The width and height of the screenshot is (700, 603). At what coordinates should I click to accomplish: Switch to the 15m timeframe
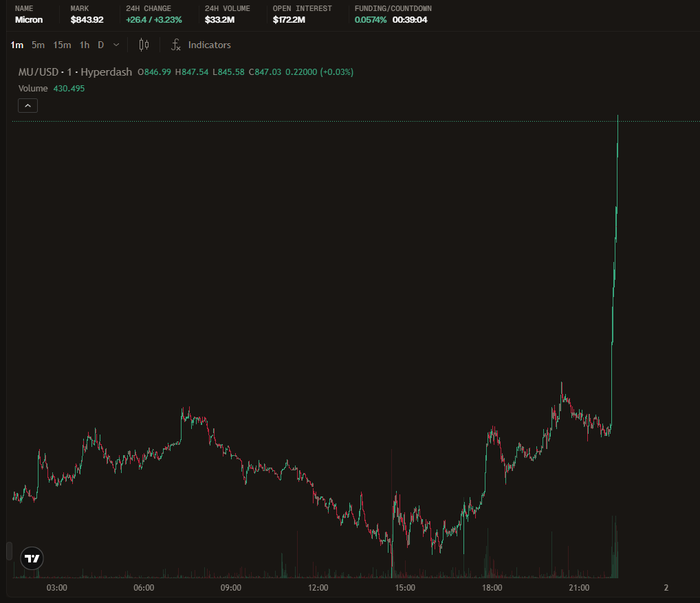62,45
